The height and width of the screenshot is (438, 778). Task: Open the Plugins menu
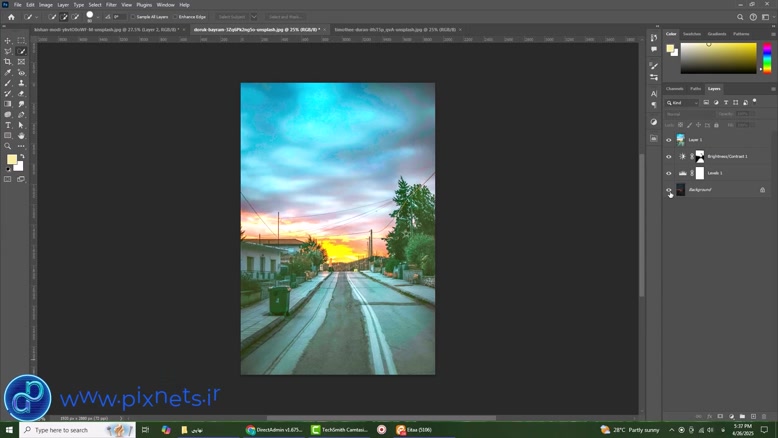pyautogui.click(x=144, y=5)
